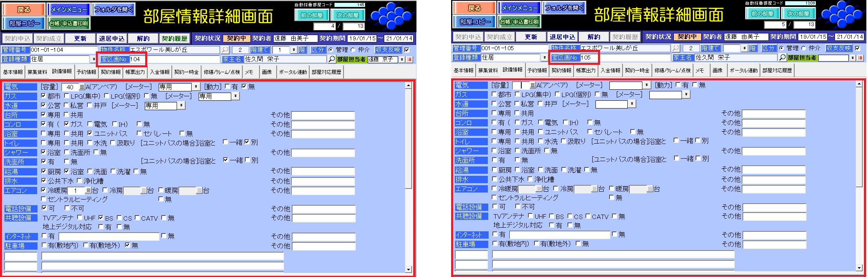Image resolution: width=868 pixels, height=277 pixels.
Task: Click the red 消 clear icon in room 104 panel
Action: (x=409, y=59)
